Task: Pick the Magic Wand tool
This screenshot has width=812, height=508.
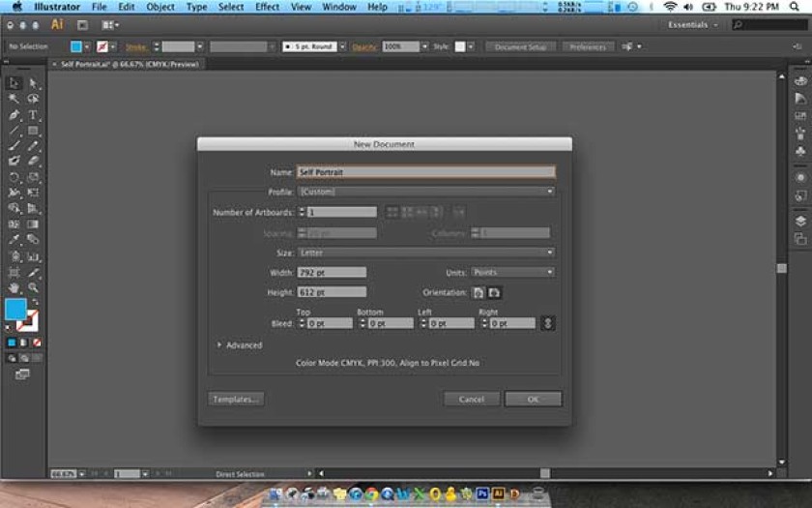Action: point(14,99)
